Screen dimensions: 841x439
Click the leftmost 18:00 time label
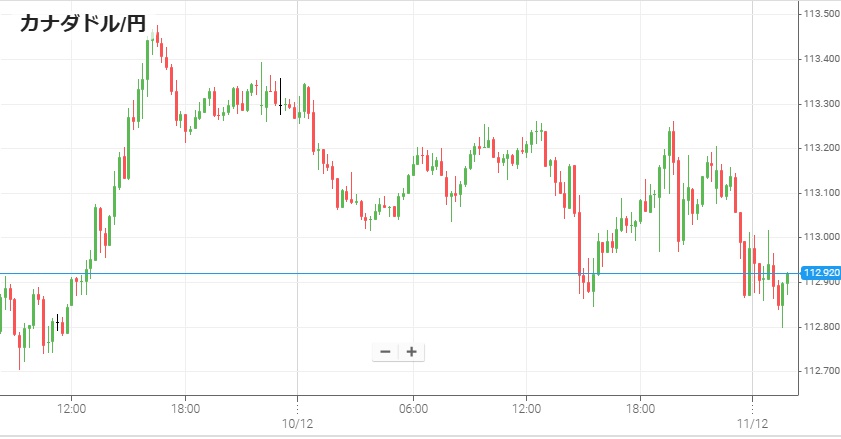(x=186, y=409)
